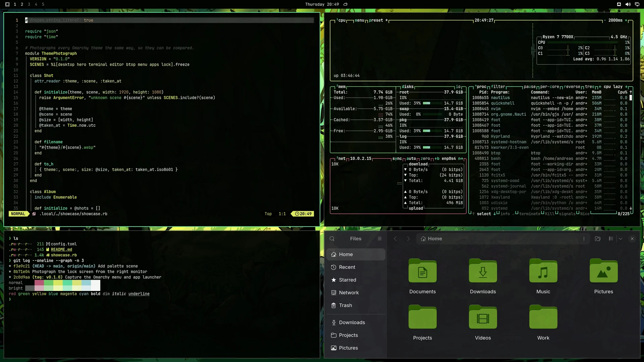Select the quickshell process row in btop
This screenshot has height=362, width=644.
point(550,103)
